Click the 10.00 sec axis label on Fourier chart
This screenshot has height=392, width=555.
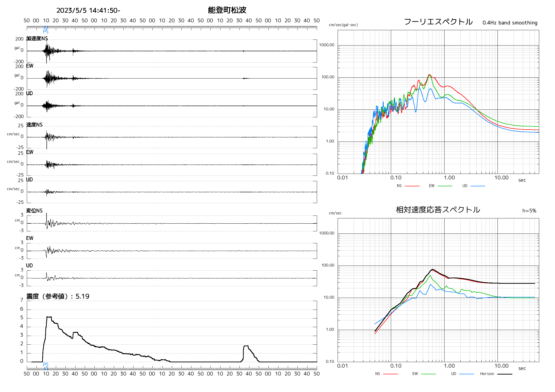click(x=501, y=178)
